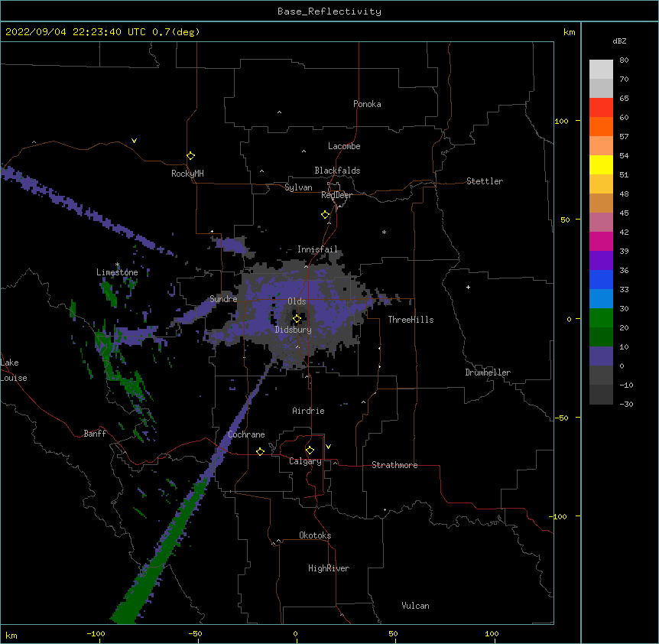The height and width of the screenshot is (644, 659).
Task: Select the dBZ legend heading
Action: point(619,41)
